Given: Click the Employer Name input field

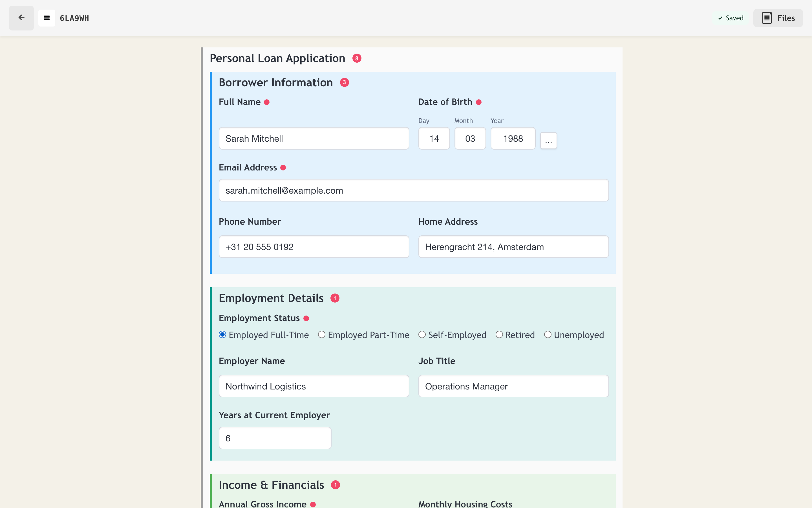Looking at the screenshot, I should [314, 386].
